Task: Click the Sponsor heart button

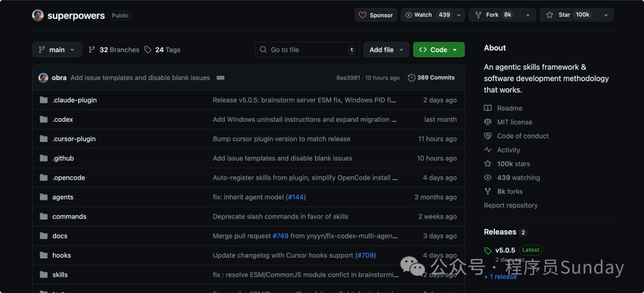Action: pyautogui.click(x=376, y=15)
